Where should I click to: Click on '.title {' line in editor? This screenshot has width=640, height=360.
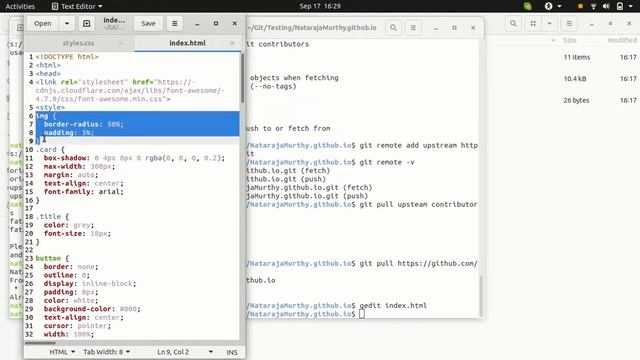click(x=52, y=216)
